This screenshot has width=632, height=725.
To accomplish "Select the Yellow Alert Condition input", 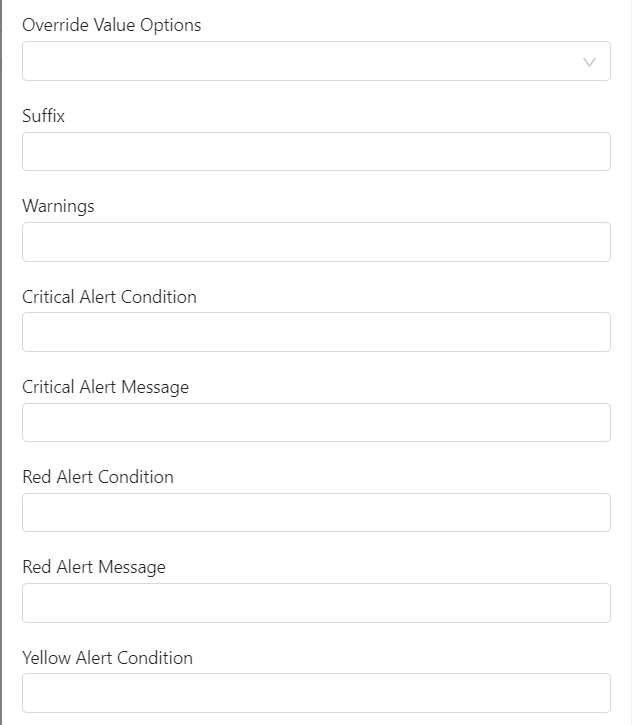I will pyautogui.click(x=316, y=693).
